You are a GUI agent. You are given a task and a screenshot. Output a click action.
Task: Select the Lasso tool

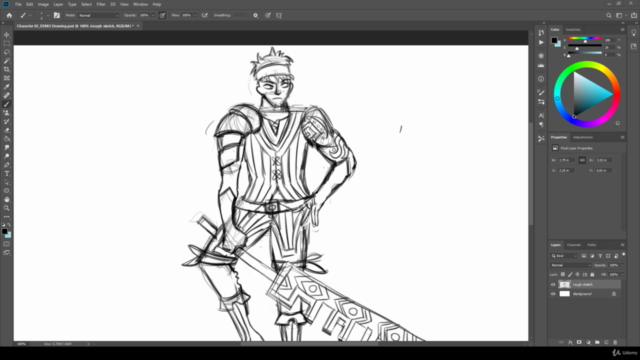[7, 52]
